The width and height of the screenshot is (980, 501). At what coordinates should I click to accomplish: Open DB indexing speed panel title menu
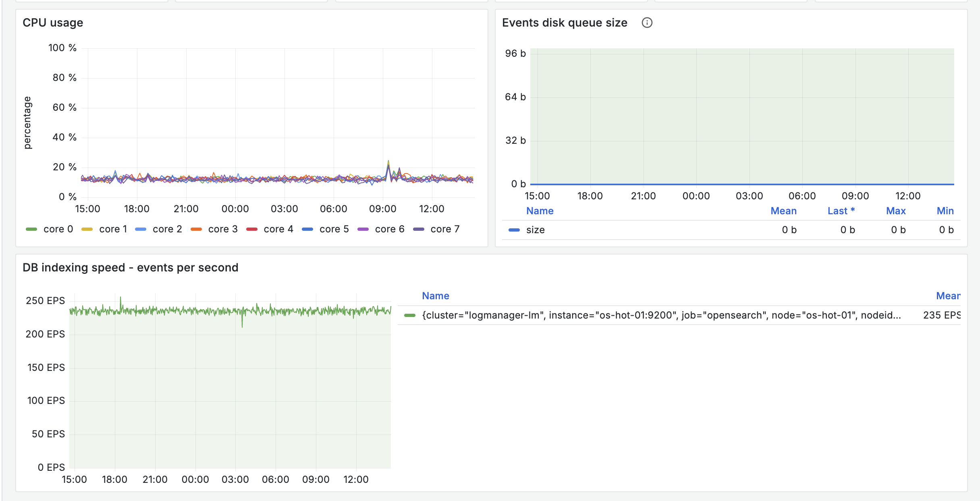tap(131, 267)
